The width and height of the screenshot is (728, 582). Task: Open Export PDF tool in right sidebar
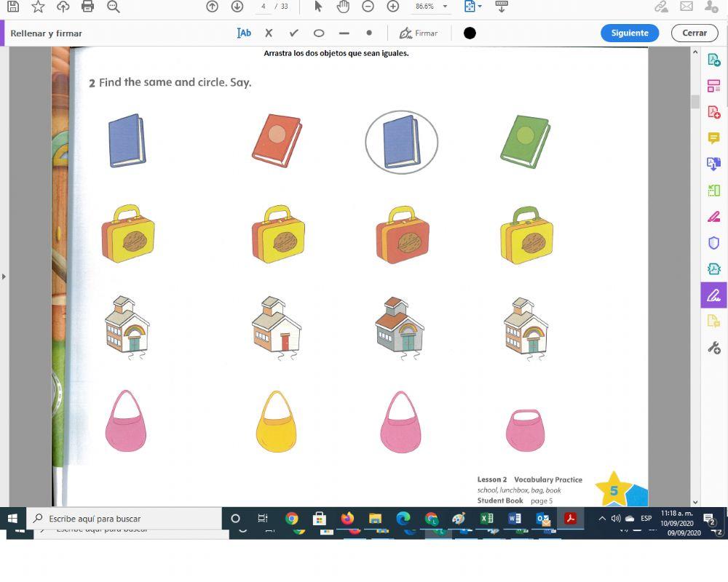(713, 60)
